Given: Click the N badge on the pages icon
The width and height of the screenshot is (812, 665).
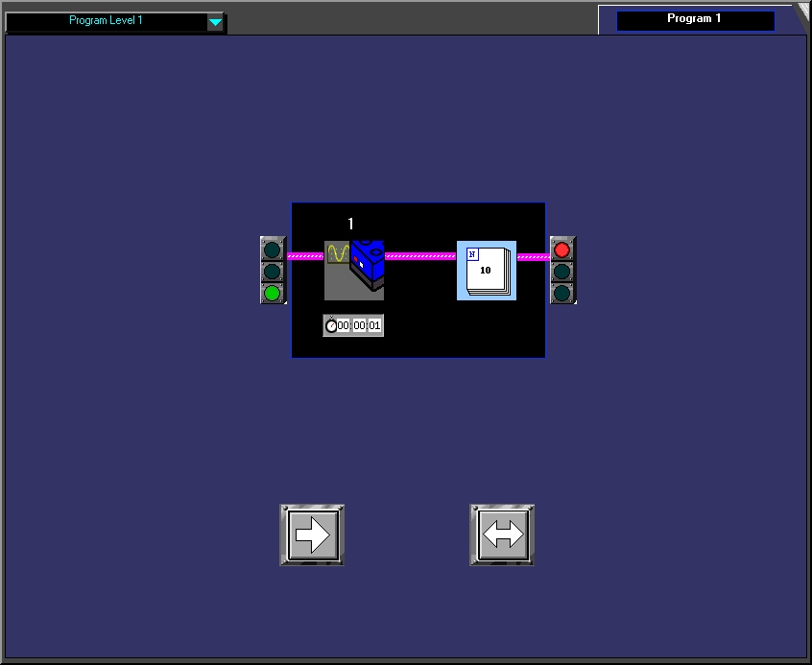Looking at the screenshot, I should tap(472, 254).
